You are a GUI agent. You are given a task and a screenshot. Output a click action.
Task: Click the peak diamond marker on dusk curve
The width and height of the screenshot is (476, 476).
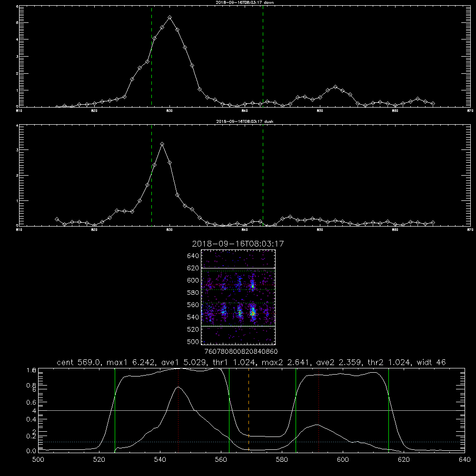click(x=162, y=144)
